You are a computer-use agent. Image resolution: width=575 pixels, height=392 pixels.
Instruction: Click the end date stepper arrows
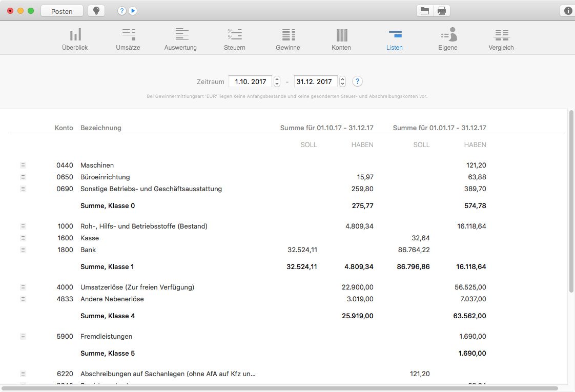(342, 81)
